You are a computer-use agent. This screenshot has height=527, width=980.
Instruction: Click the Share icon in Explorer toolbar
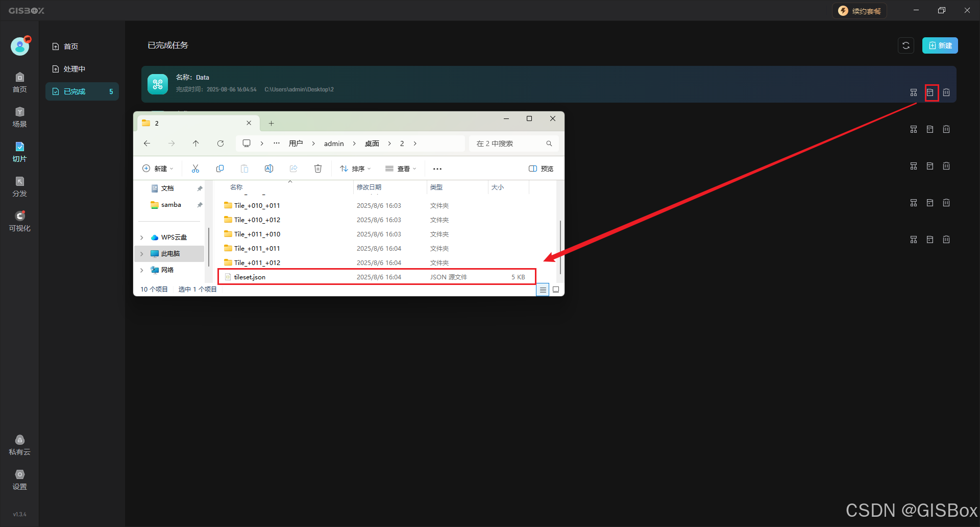point(293,169)
